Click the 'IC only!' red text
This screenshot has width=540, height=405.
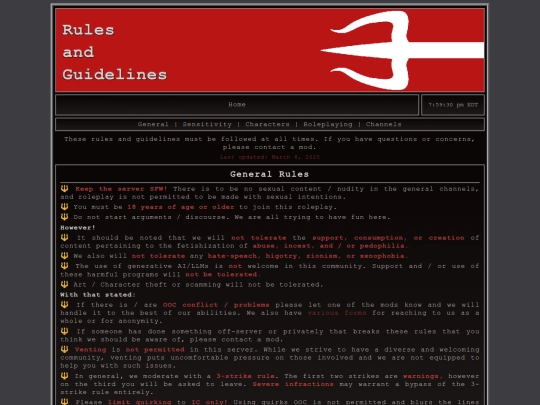[209, 402]
